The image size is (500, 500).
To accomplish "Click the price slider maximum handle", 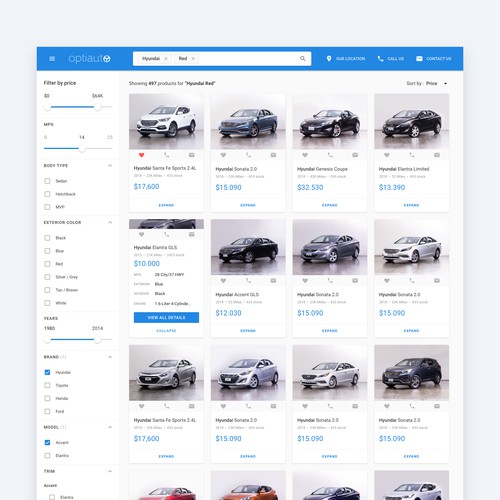I will coord(97,107).
